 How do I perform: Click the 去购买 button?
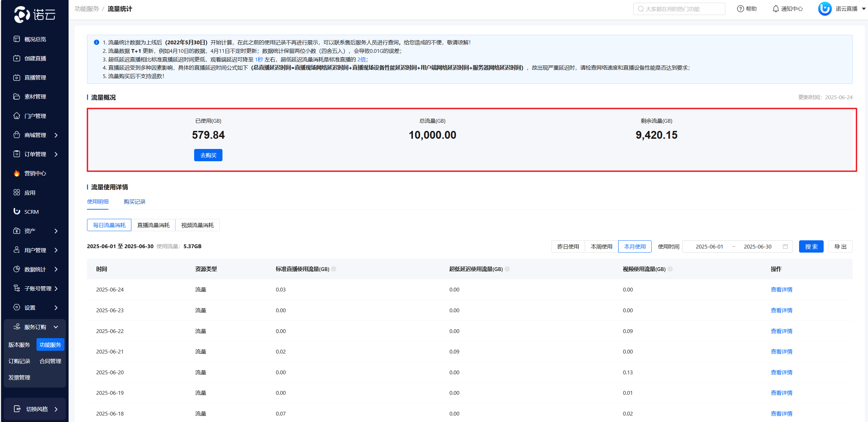pyautogui.click(x=208, y=155)
